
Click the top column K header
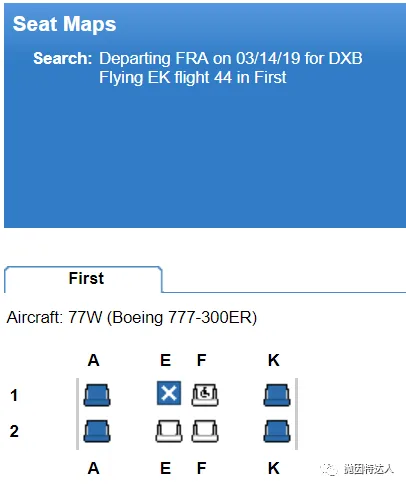point(274,360)
